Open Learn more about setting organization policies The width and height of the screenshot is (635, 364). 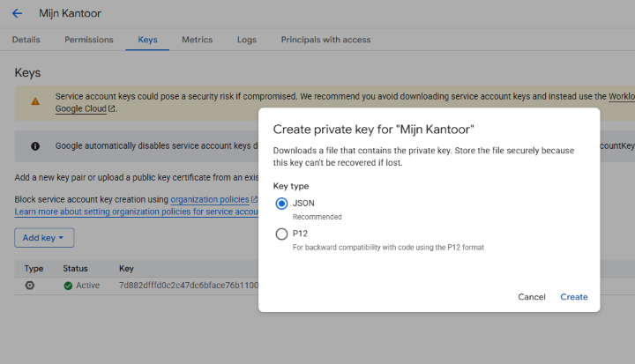click(136, 212)
